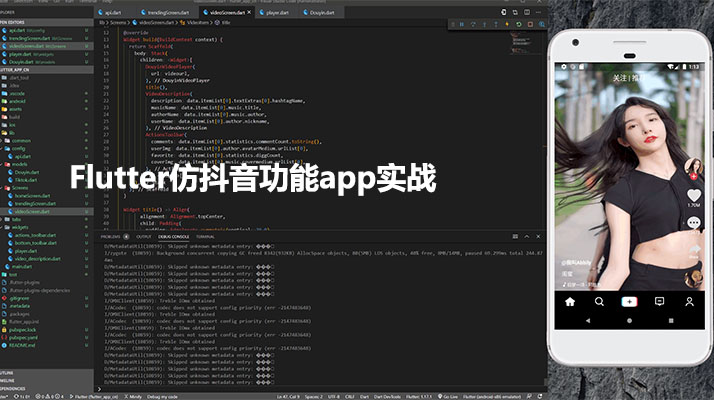
Task: Expand the tabs folder in explorer
Action: [x=46, y=219]
